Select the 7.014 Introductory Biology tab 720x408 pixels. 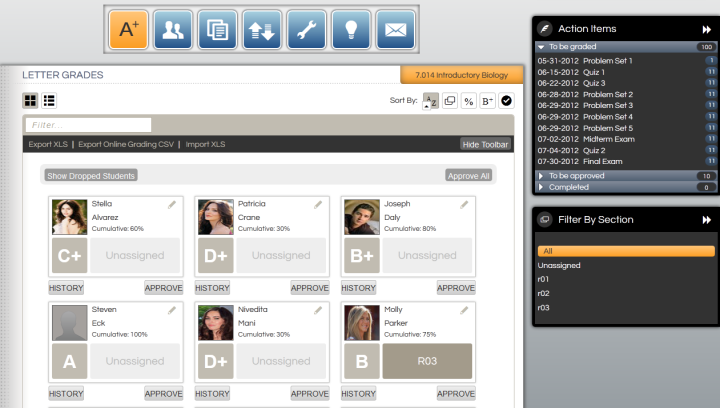coord(461,75)
